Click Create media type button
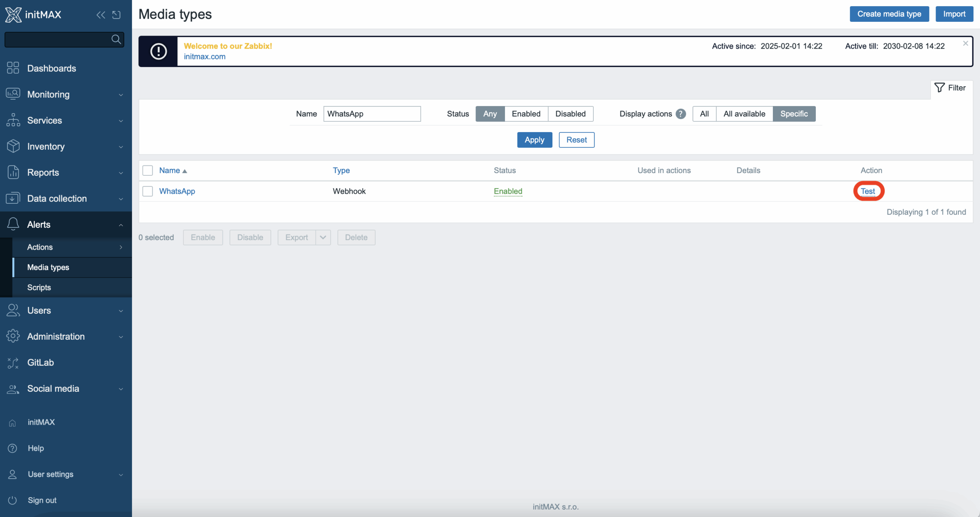This screenshot has width=980, height=517. (889, 14)
